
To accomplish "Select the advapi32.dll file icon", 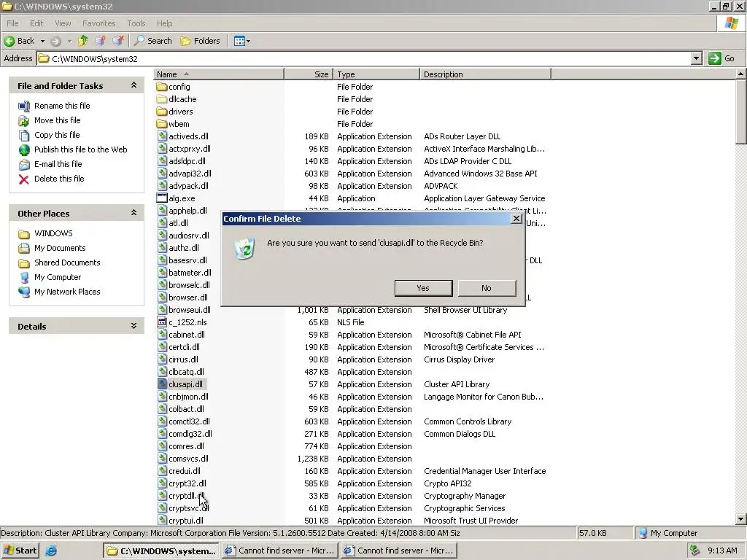I will coord(162,174).
